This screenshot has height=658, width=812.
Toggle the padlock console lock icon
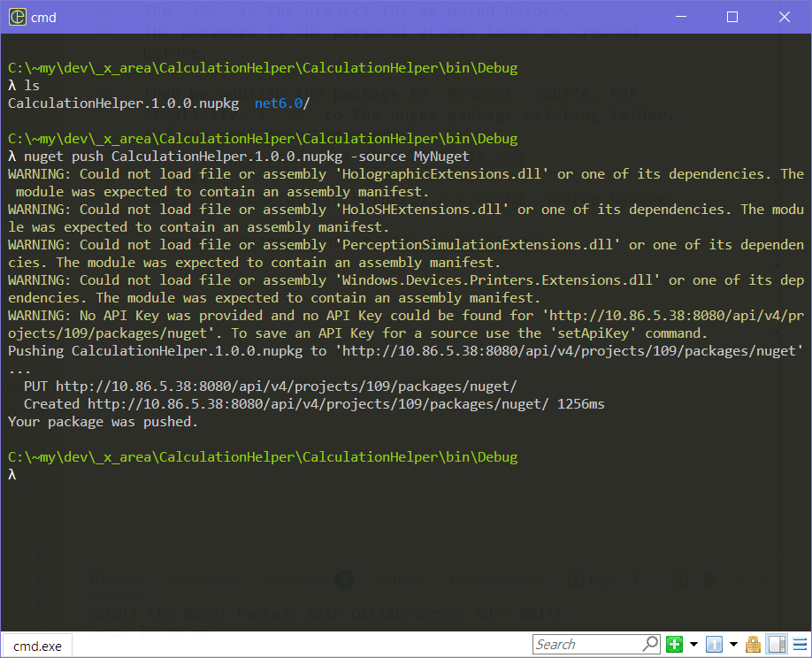click(754, 645)
